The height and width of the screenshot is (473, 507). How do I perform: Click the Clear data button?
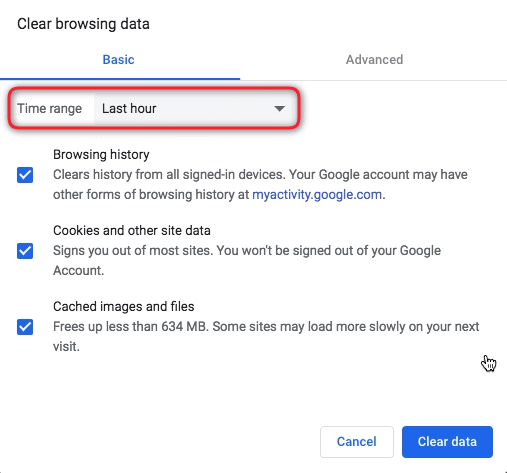[447, 442]
